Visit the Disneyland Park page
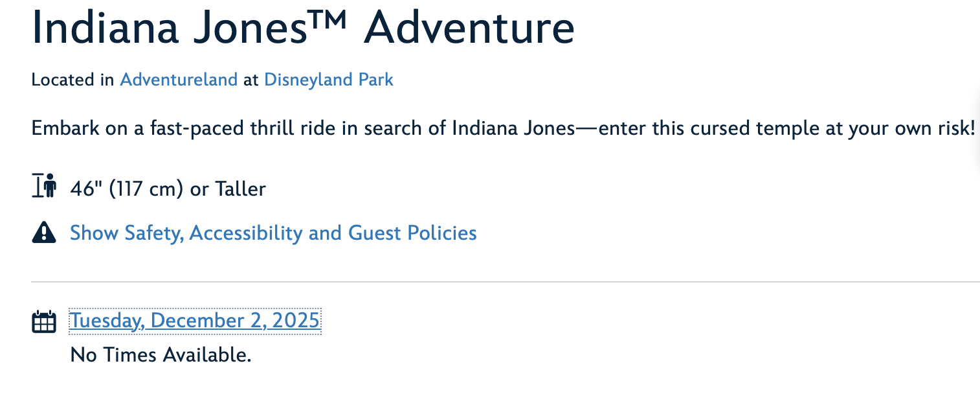 328,80
